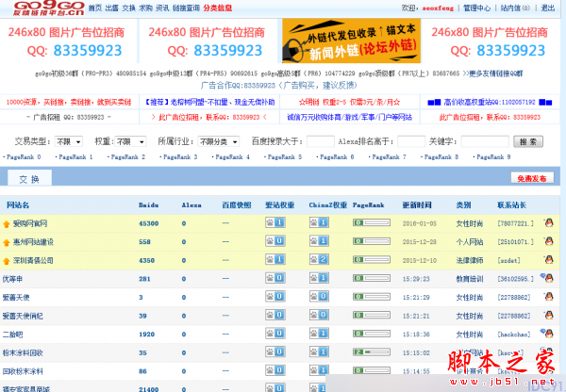Click the orange up arrow in the Baidu 4350 row
Viewport: 566px width, 392px height.
pos(7,261)
